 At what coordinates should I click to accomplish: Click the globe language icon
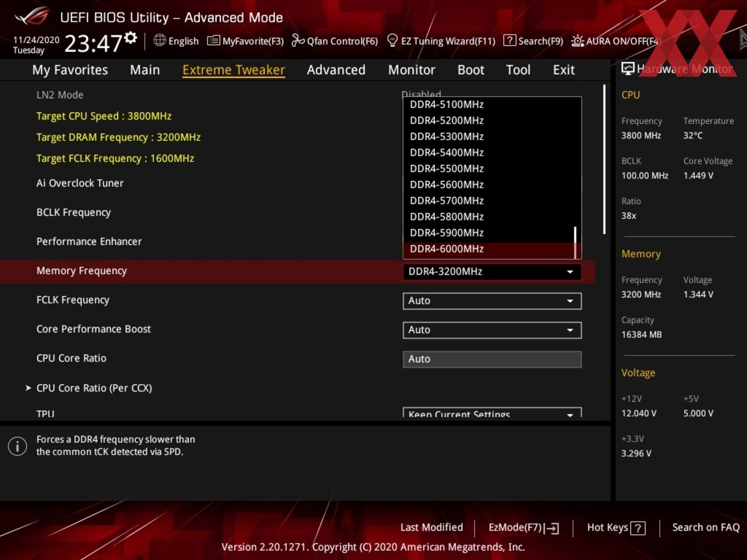[x=159, y=40]
